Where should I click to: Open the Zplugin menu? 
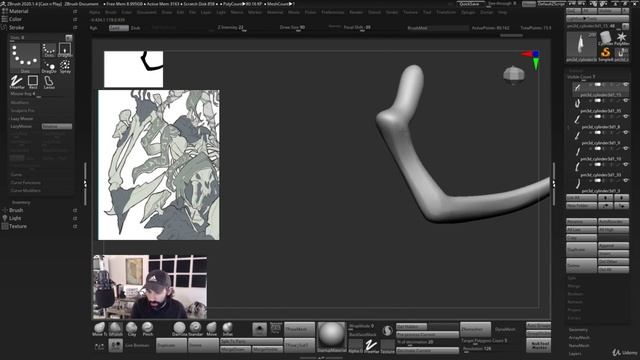[x=468, y=12]
